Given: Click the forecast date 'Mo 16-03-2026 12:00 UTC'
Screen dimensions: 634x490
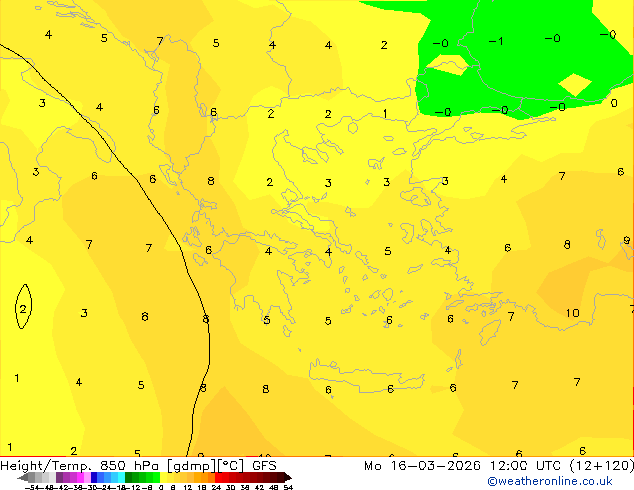Looking at the screenshot, I should coord(463,466).
